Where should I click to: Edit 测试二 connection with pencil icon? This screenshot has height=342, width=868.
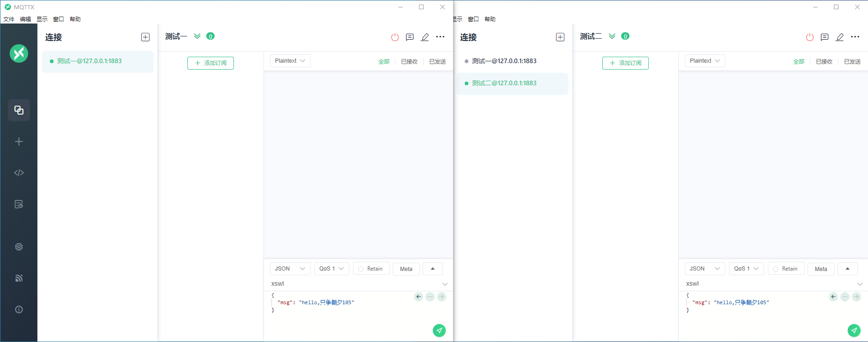click(x=840, y=37)
